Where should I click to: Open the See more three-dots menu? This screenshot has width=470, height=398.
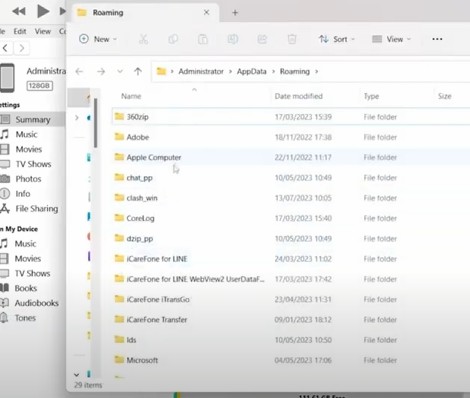(437, 39)
